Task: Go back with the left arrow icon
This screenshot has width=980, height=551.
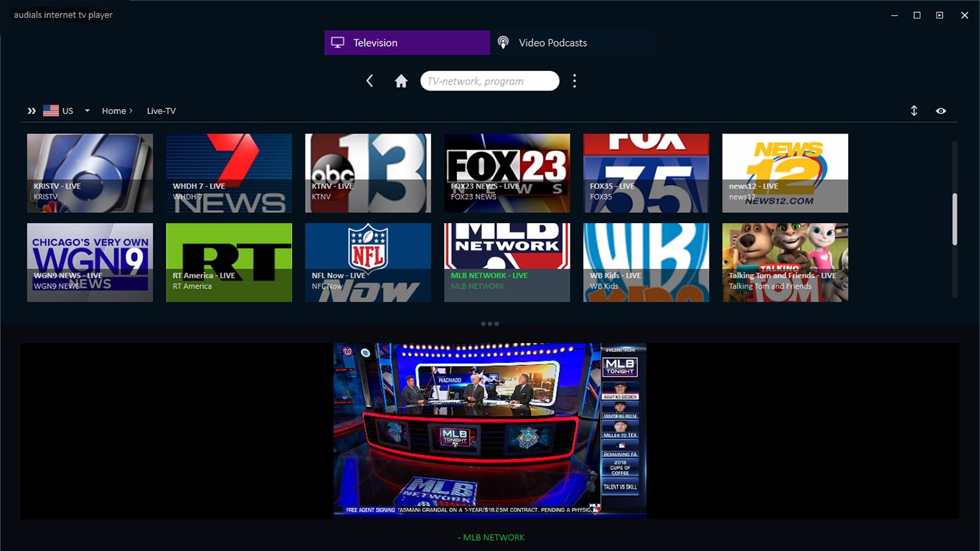Action: pyautogui.click(x=369, y=81)
